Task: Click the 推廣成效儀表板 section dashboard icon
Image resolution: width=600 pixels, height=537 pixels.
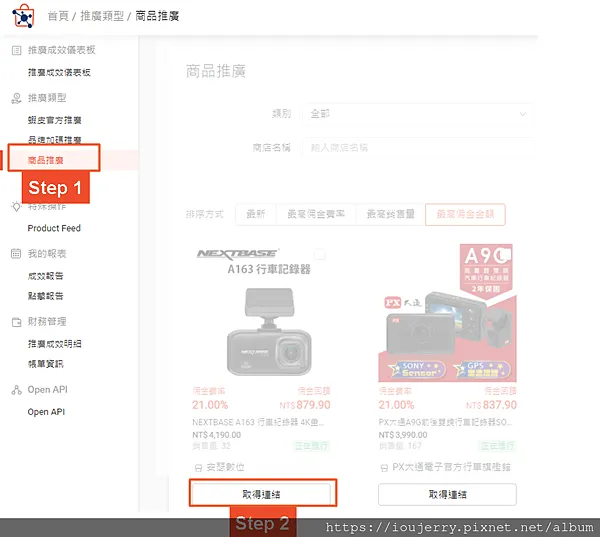Action: (16, 50)
